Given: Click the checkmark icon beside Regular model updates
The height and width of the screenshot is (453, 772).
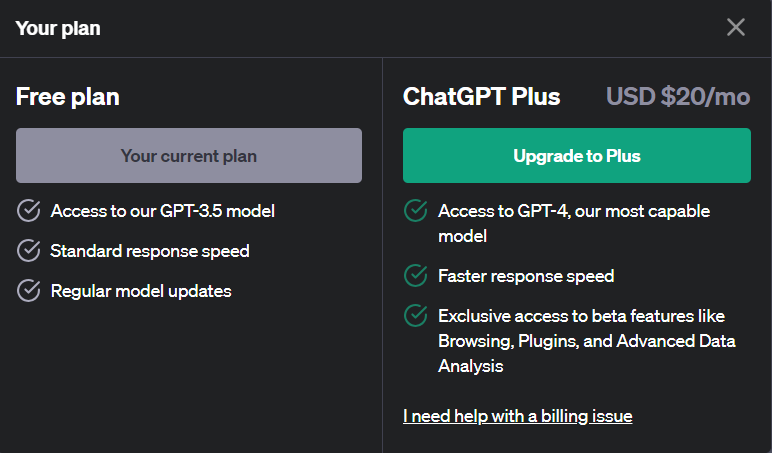Looking at the screenshot, I should click(29, 291).
